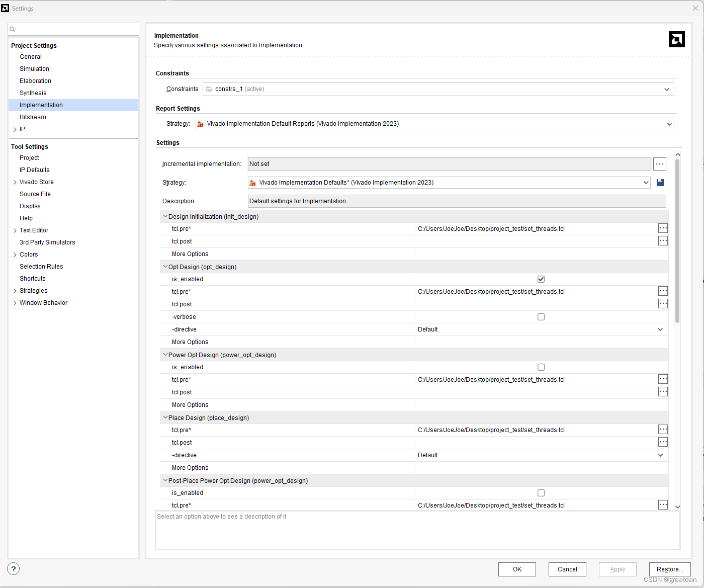This screenshot has width=704, height=588.
Task: Click the Apply button
Action: click(618, 569)
